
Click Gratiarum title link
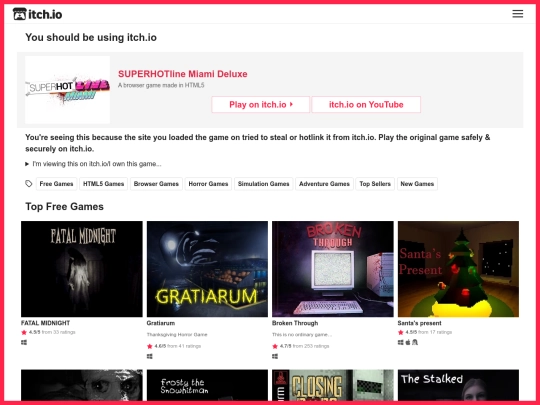point(161,323)
